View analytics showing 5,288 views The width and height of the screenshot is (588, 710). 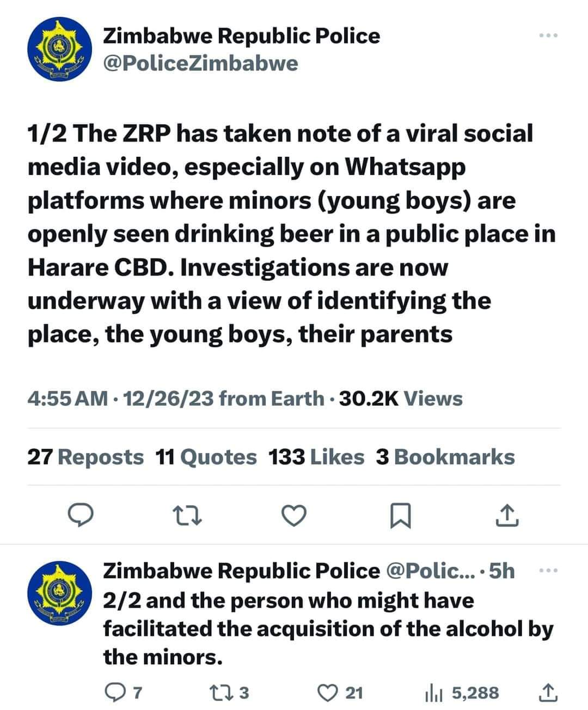461,693
